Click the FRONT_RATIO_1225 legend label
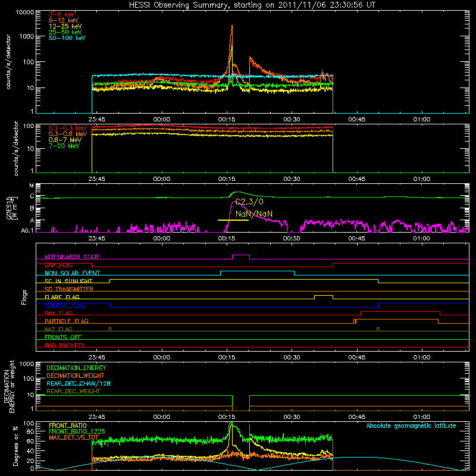The image size is (476, 476). pyautogui.click(x=77, y=431)
